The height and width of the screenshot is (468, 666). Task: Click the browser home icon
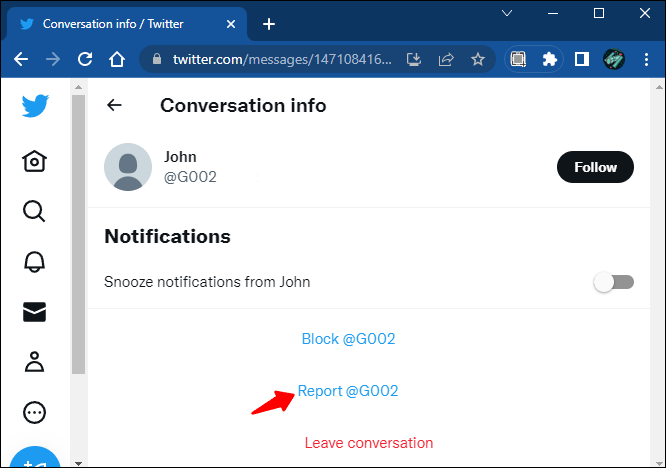117,59
